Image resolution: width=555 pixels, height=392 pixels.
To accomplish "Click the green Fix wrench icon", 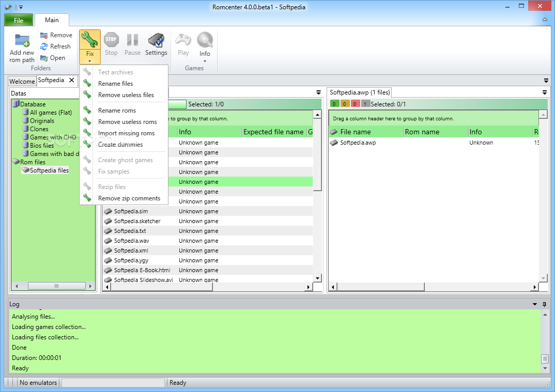I will [x=89, y=39].
